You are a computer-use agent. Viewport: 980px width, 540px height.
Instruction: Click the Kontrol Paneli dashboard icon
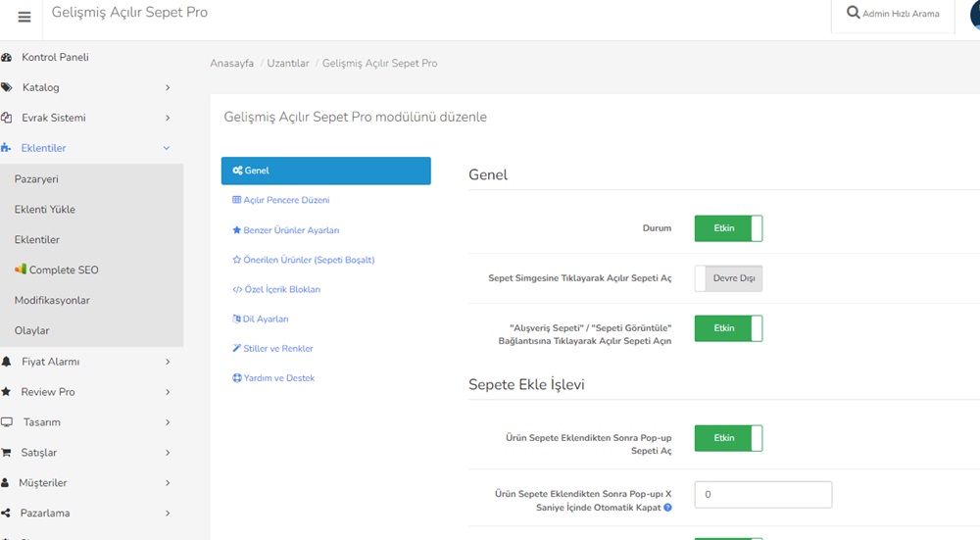tap(6, 58)
